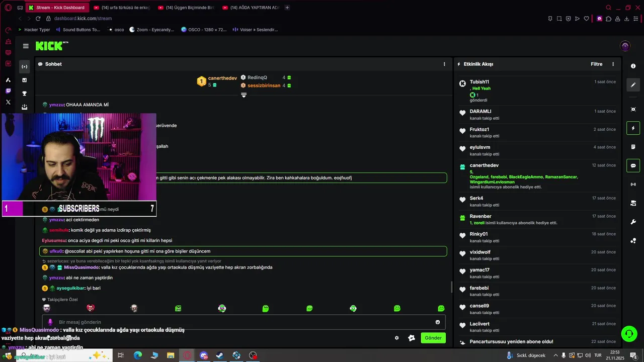Screen dimensions: 644x362
Task: Open Etkinlik Akışı three-dot options
Action: pyautogui.click(x=613, y=64)
